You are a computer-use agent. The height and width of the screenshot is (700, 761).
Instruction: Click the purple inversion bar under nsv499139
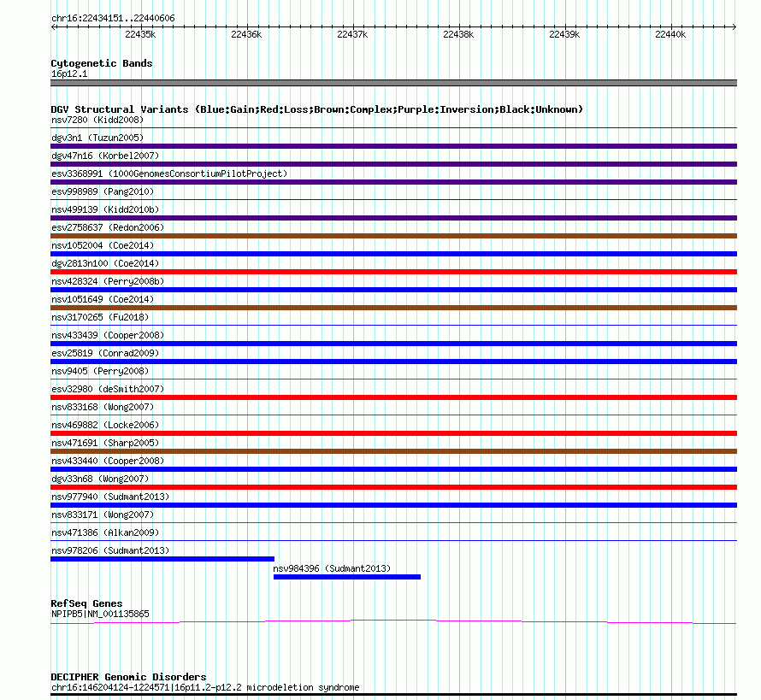(393, 218)
